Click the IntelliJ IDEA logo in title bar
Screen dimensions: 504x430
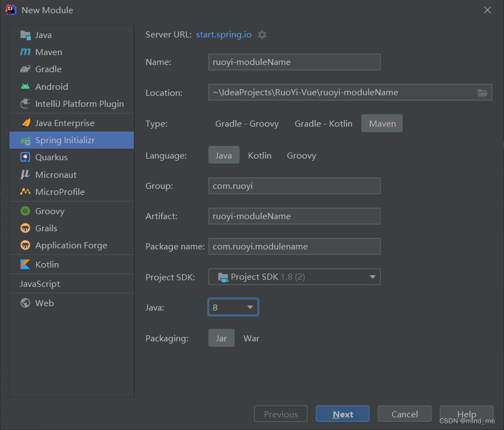(11, 10)
